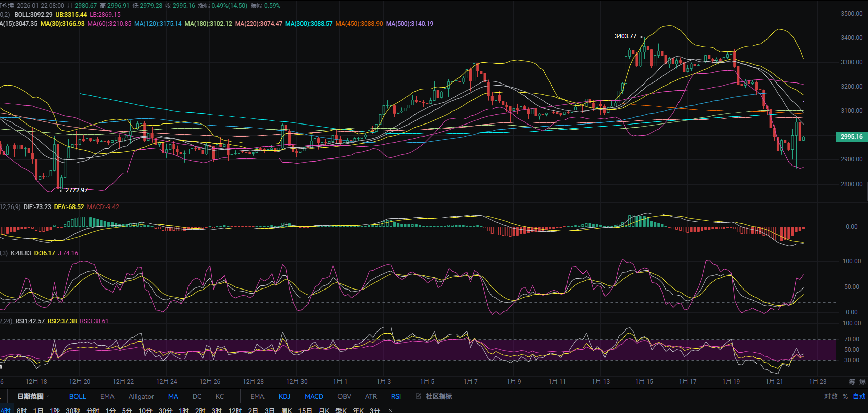This screenshot has height=413, width=868.
Task: Click the 自动 auto-scale button
Action: point(859,396)
